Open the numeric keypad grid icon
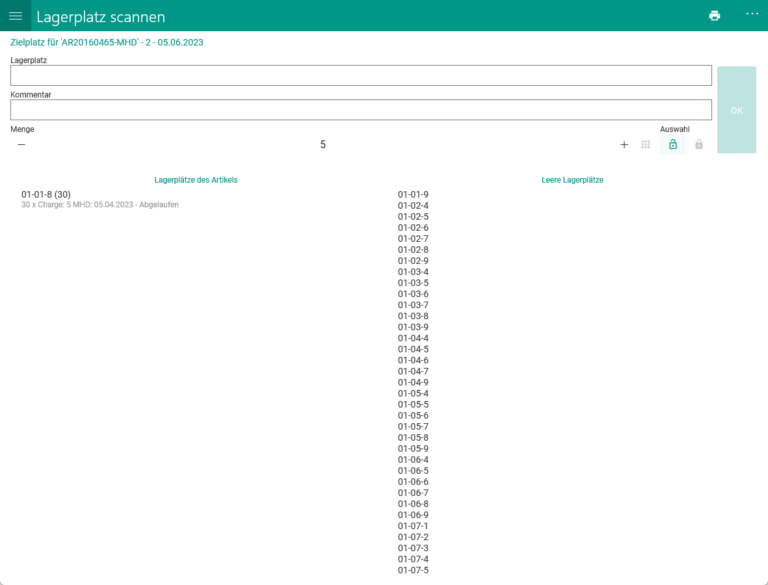The width and height of the screenshot is (768, 585). point(646,144)
